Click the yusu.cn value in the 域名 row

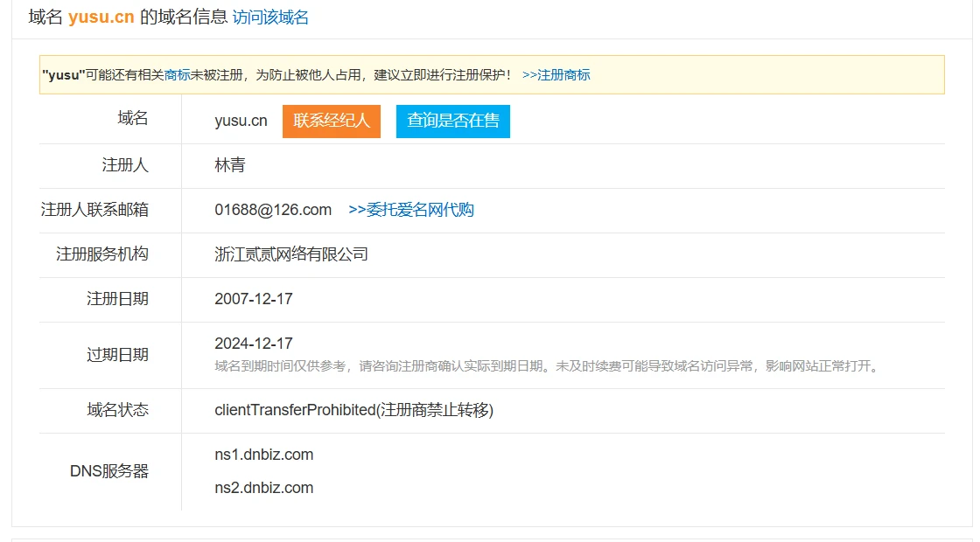pyautogui.click(x=241, y=121)
